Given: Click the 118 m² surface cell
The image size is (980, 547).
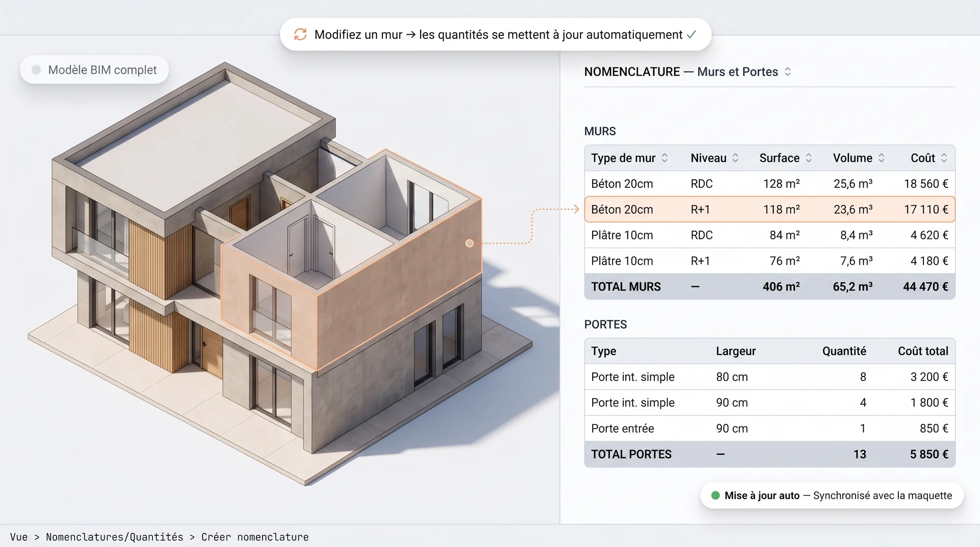Looking at the screenshot, I should (x=781, y=209).
